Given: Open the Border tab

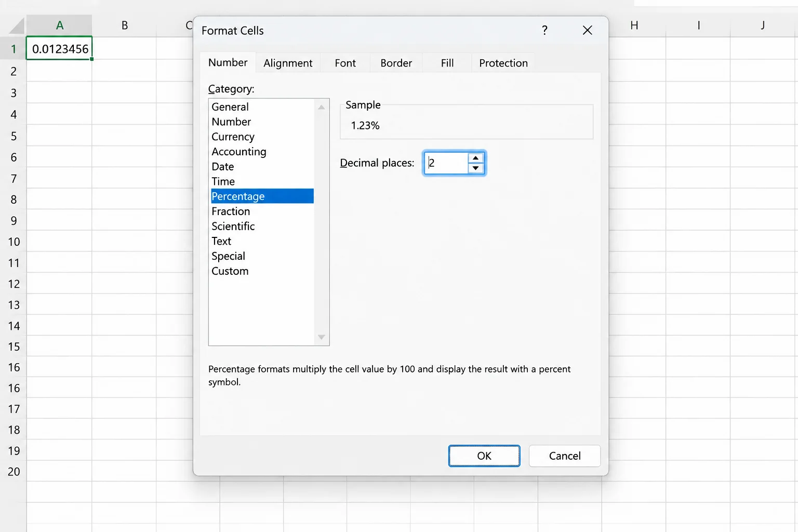Looking at the screenshot, I should 396,63.
